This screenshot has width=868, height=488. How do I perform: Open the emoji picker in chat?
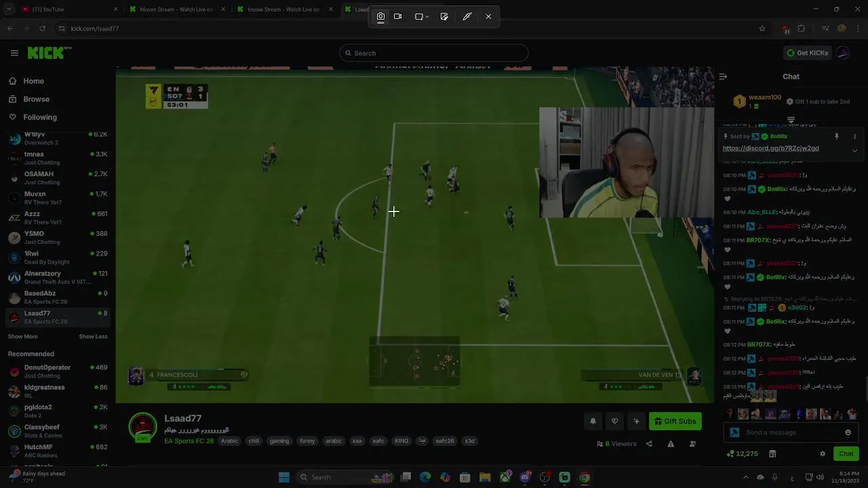848,432
